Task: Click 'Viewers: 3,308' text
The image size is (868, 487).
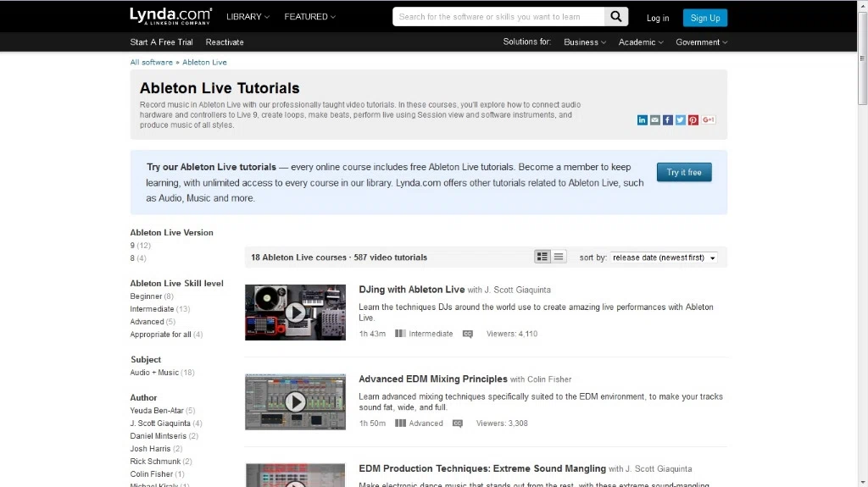Action: point(502,423)
